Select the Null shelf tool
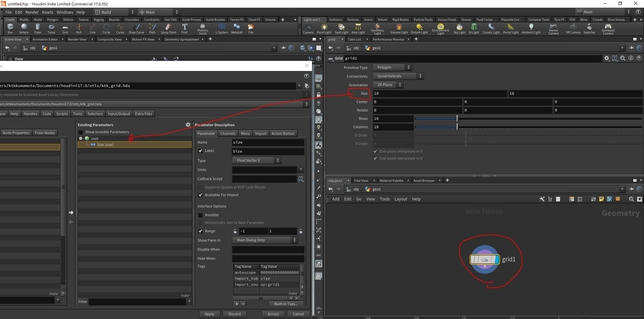The height and width of the screenshot is (319, 644). coord(79,28)
